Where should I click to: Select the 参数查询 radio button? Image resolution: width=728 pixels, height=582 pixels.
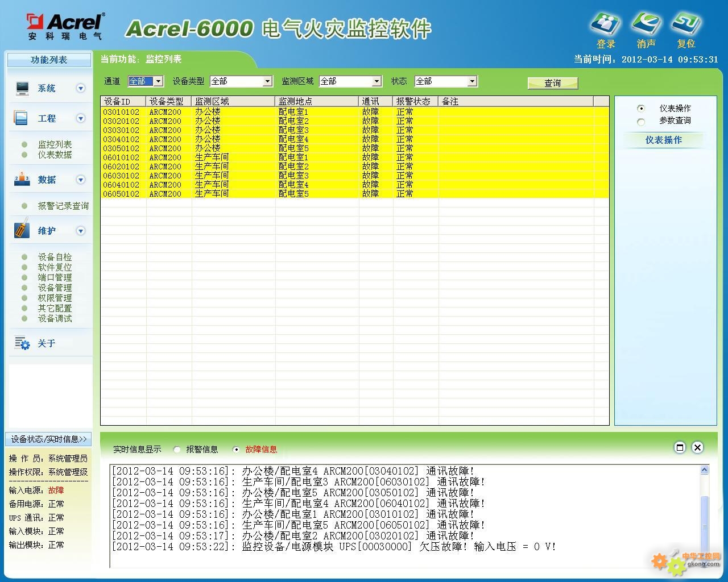pos(641,122)
